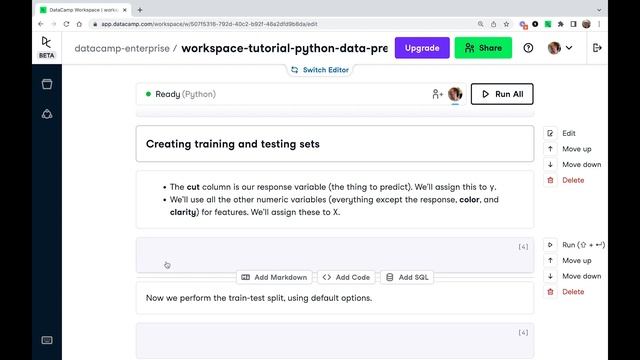Select the DataCamp Workspace browser tab
The width and height of the screenshot is (640, 360).
point(83,10)
